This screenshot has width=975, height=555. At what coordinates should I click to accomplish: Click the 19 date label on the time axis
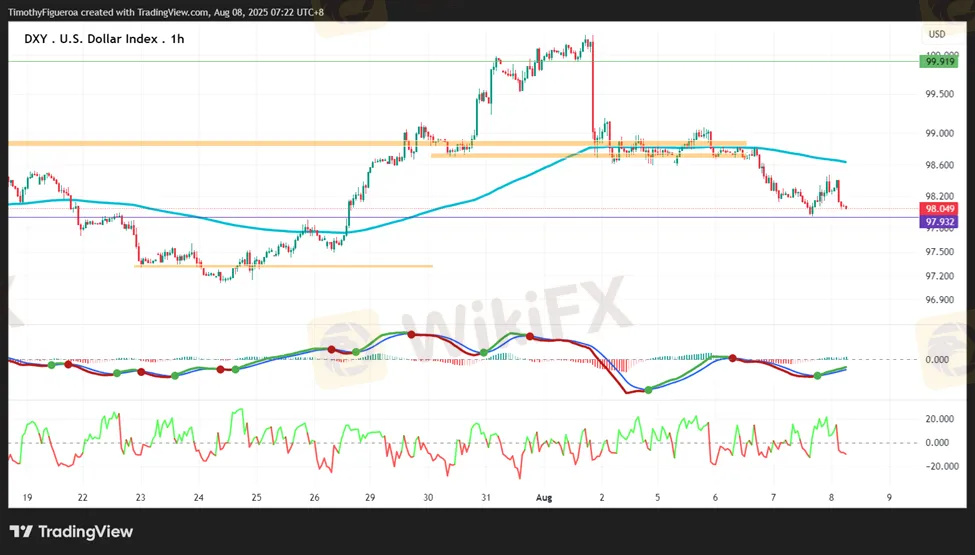coord(27,497)
